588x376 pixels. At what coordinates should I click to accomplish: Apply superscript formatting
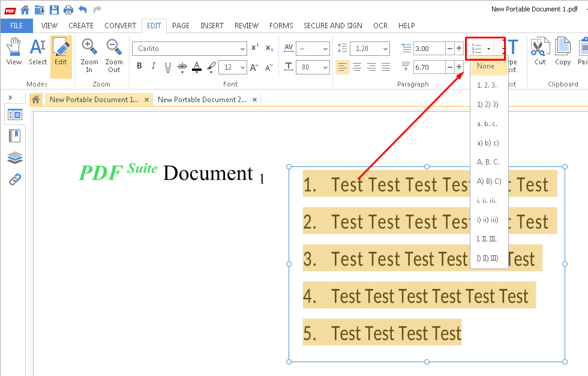pyautogui.click(x=255, y=48)
